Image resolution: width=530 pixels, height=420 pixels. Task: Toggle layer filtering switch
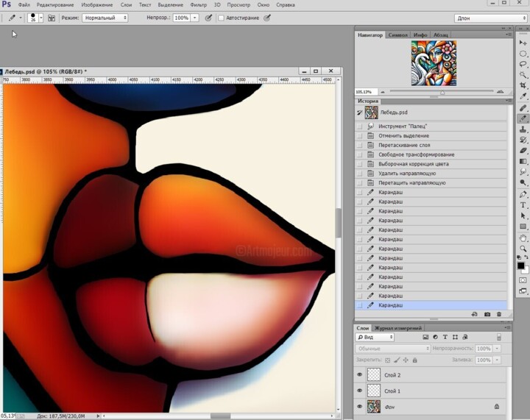pyautogui.click(x=499, y=337)
